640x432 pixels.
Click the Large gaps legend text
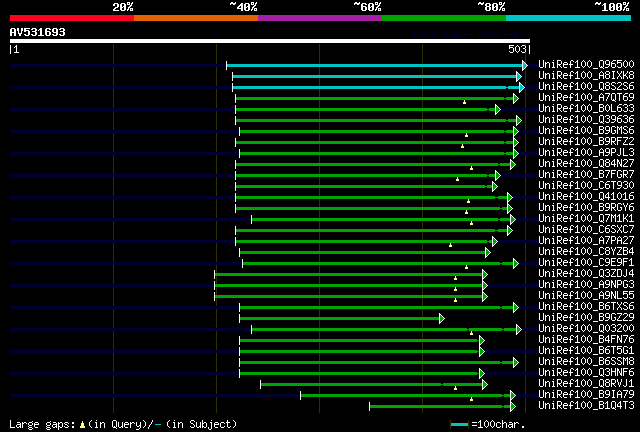coord(123,424)
